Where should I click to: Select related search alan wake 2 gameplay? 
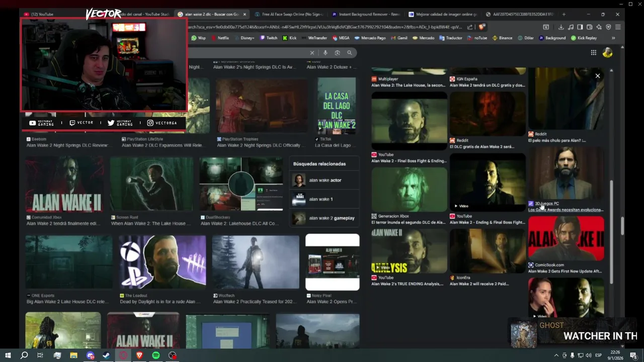point(325,218)
